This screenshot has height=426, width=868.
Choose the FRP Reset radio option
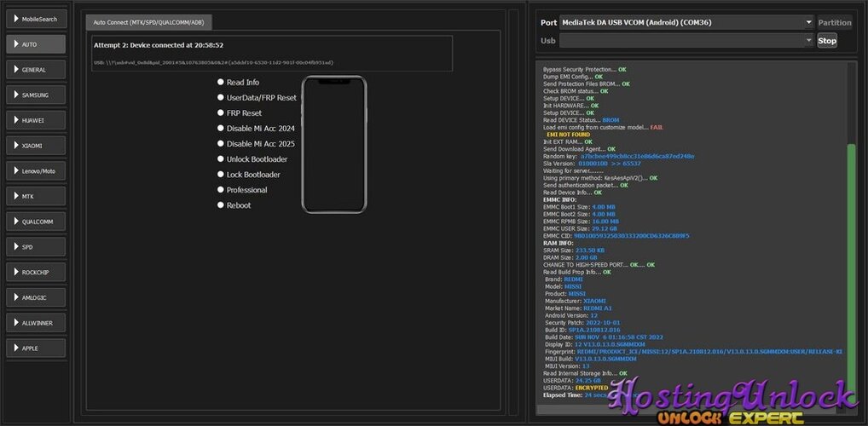(x=240, y=112)
